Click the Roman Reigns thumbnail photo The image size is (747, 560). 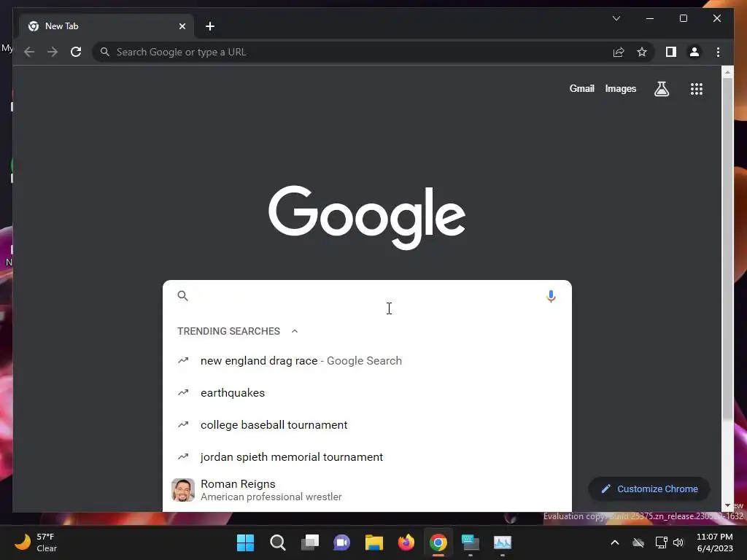183,490
